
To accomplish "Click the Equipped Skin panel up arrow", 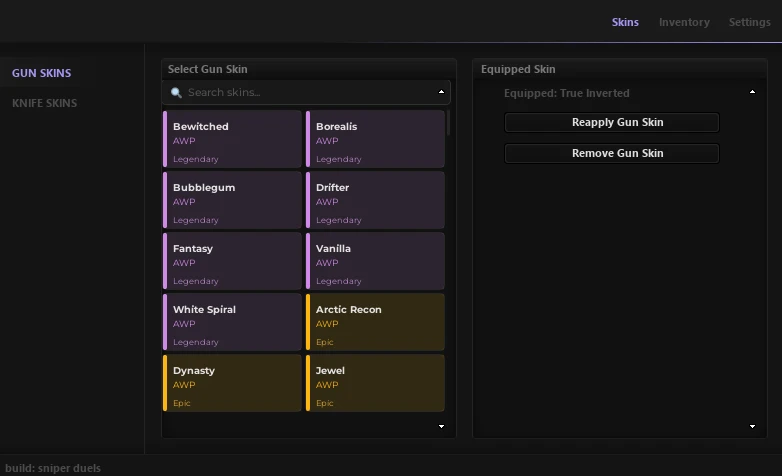I will coord(752,92).
